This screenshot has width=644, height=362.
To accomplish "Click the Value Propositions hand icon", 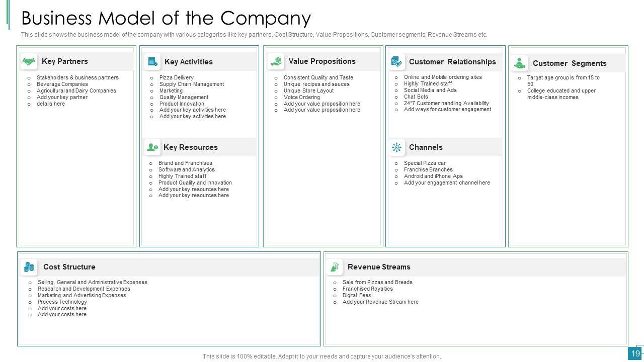I will pyautogui.click(x=276, y=62).
